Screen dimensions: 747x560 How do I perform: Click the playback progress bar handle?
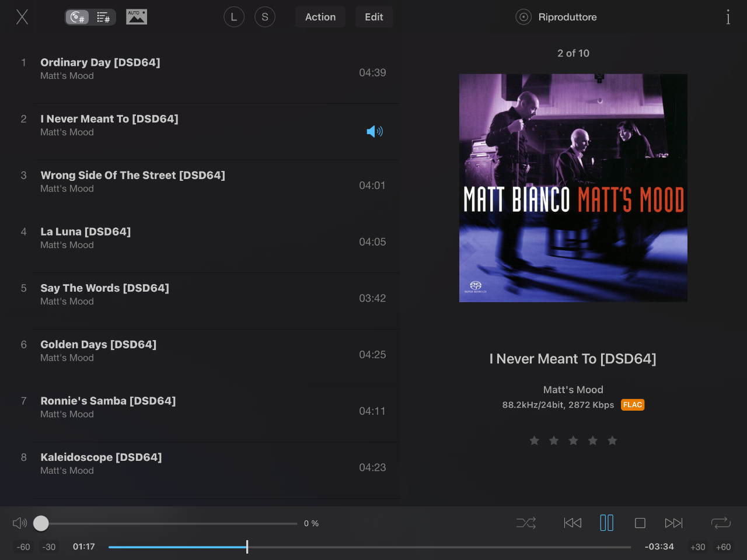click(247, 547)
